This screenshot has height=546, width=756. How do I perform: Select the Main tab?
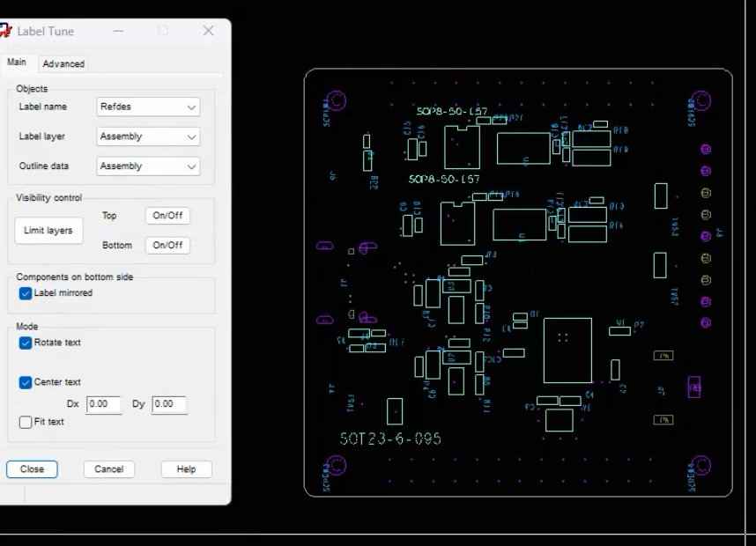coord(17,63)
